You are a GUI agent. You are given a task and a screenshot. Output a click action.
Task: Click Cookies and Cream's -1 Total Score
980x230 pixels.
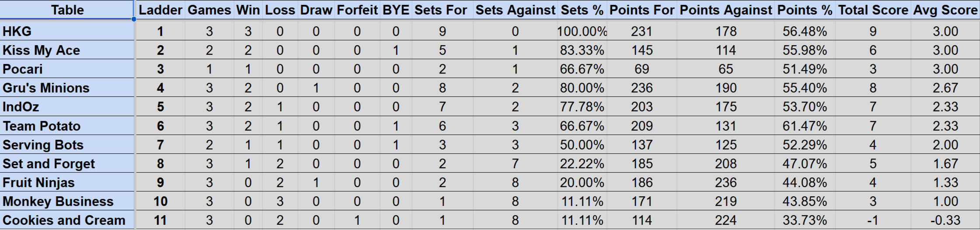click(x=873, y=220)
